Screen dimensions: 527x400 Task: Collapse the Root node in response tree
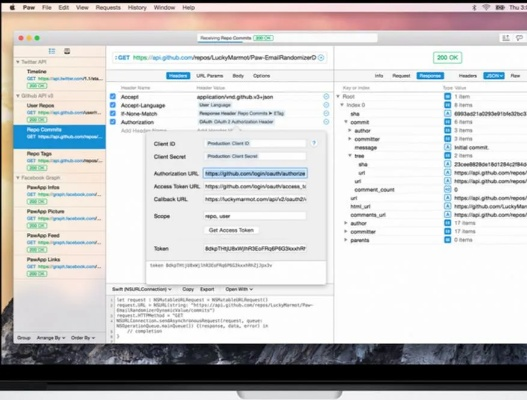[x=338, y=96]
